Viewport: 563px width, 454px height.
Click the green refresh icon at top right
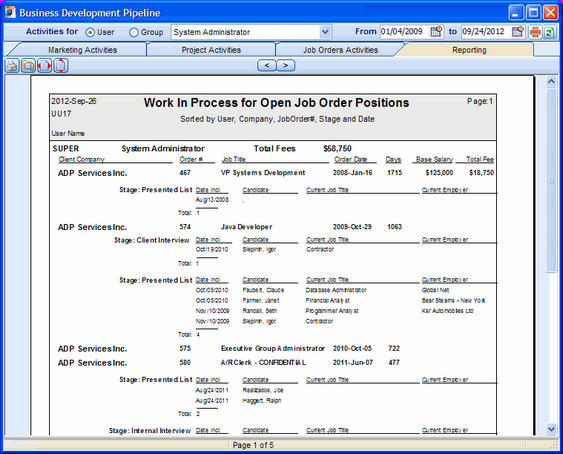tap(549, 32)
